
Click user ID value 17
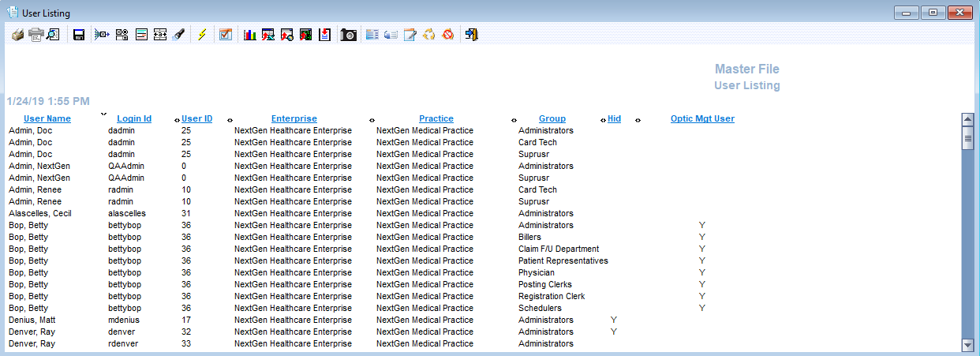pyautogui.click(x=186, y=320)
